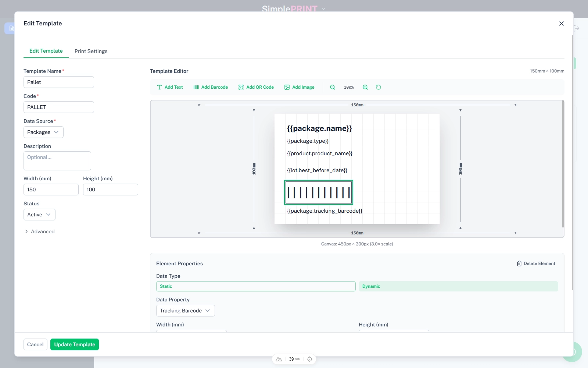Open the Status Active dropdown
This screenshot has height=368, width=588.
39,215
